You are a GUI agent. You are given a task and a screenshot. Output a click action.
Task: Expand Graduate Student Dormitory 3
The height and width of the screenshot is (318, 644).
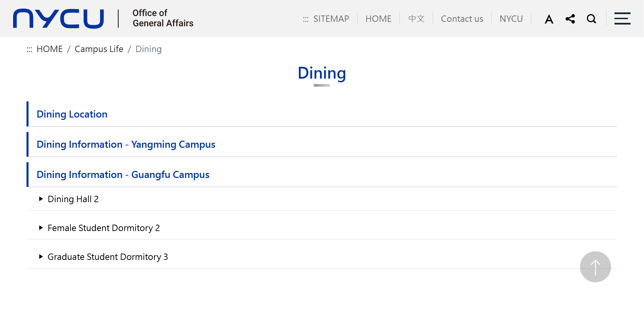click(107, 257)
